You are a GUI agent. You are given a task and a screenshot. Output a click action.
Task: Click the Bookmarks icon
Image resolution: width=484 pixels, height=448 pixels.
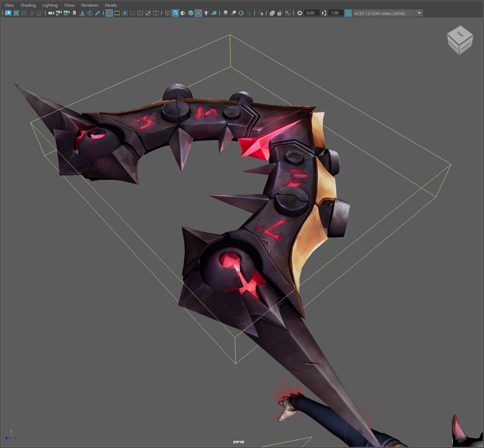[74, 13]
